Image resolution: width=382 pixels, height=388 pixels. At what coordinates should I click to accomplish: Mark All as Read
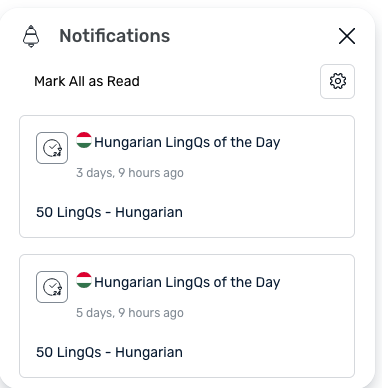click(87, 81)
